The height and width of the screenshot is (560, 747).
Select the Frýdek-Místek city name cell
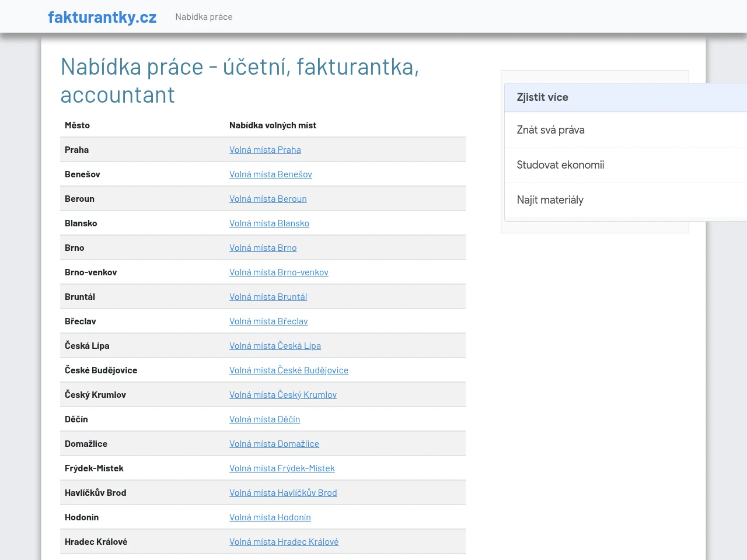point(142,468)
